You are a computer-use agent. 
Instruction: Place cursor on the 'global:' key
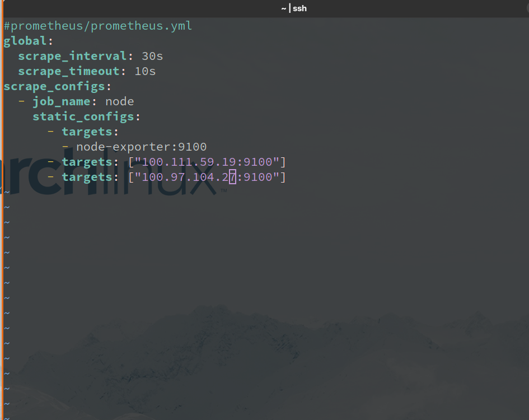tap(29, 41)
